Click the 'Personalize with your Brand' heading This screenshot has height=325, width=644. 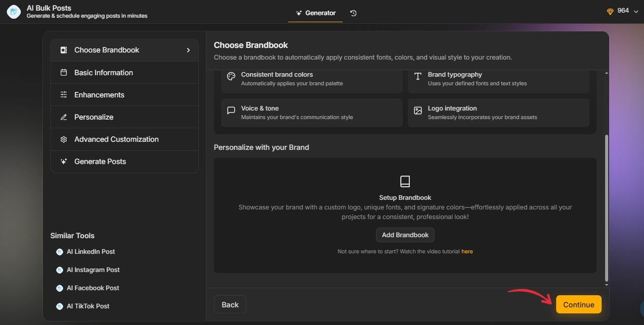pyautogui.click(x=261, y=147)
